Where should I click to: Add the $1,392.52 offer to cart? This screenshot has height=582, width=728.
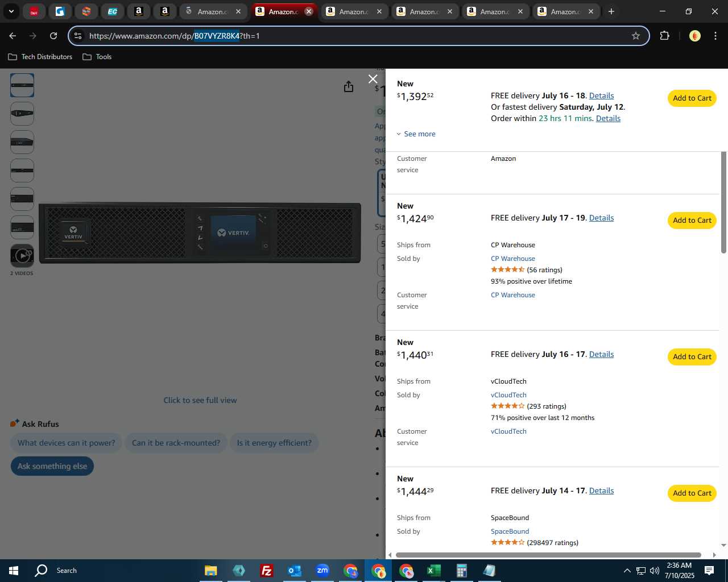(x=692, y=98)
